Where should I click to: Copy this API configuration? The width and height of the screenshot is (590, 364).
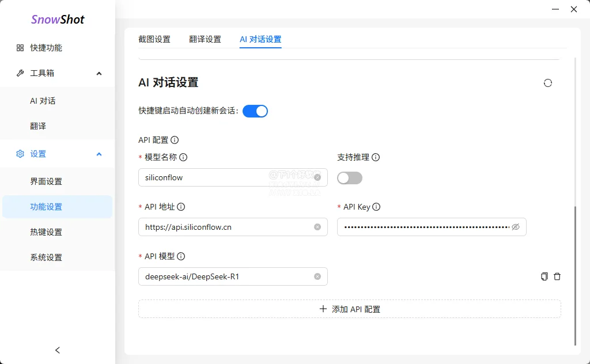click(544, 276)
